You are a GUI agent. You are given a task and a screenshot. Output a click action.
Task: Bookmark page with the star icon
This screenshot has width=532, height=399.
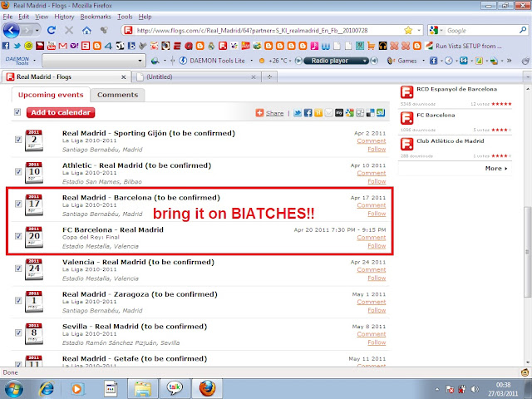pyautogui.click(x=408, y=31)
